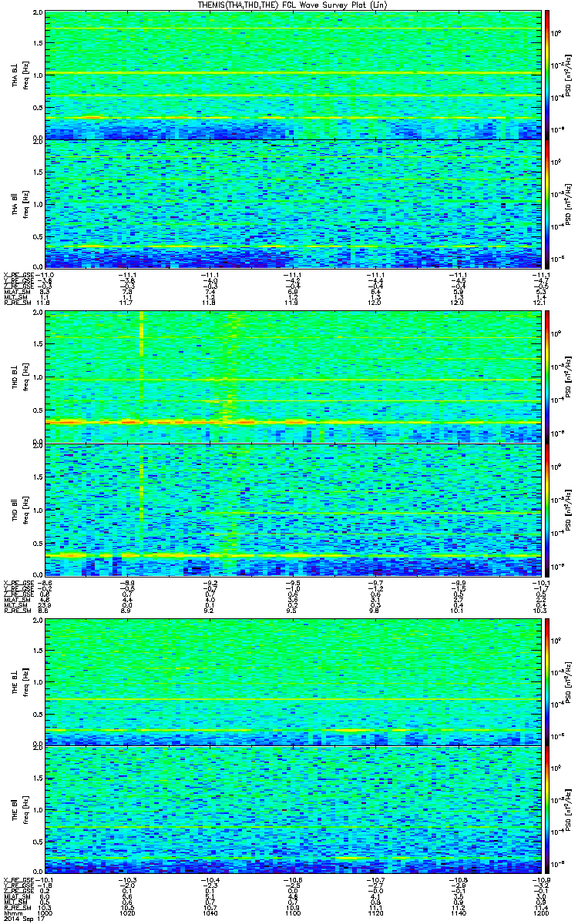Click the PSD color bar beside THE BL
This screenshot has height=924, width=578.
point(547,681)
